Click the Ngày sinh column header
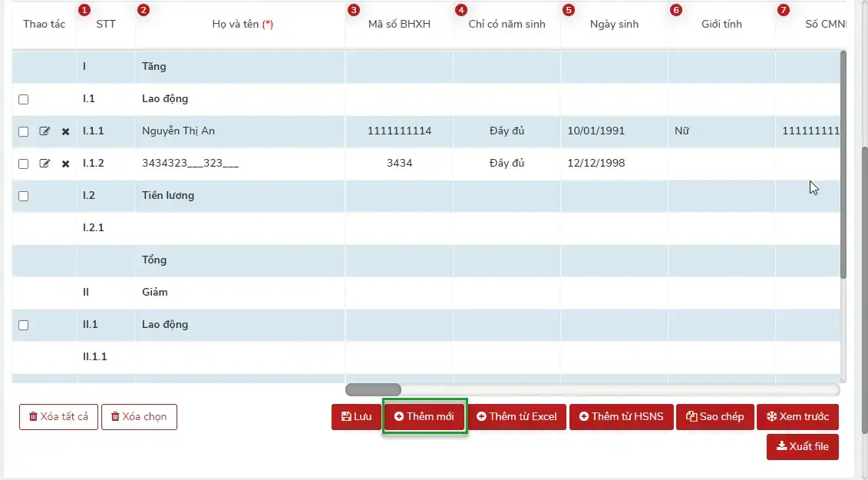 tap(614, 25)
